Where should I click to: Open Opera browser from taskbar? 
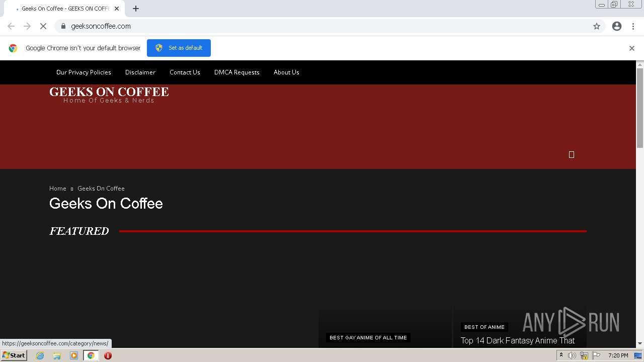pos(108,355)
